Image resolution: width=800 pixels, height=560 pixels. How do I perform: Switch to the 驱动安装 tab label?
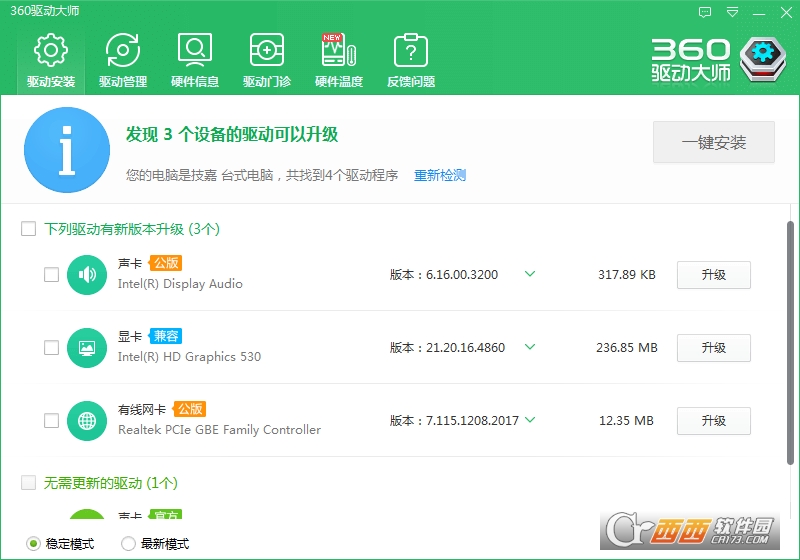pyautogui.click(x=51, y=82)
